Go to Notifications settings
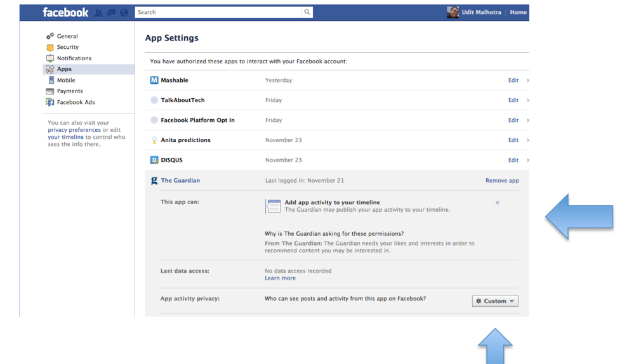Screen dimensions: 622x364 pyautogui.click(x=74, y=58)
